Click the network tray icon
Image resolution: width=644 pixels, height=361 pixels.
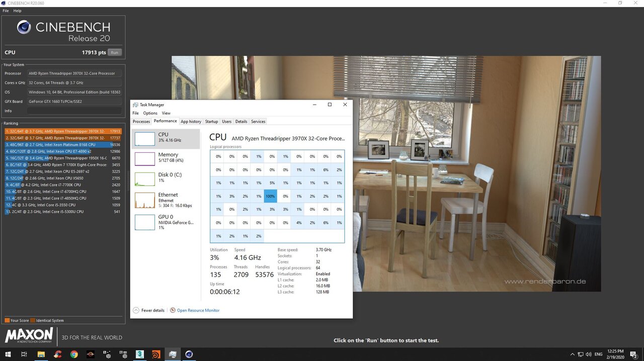point(581,354)
